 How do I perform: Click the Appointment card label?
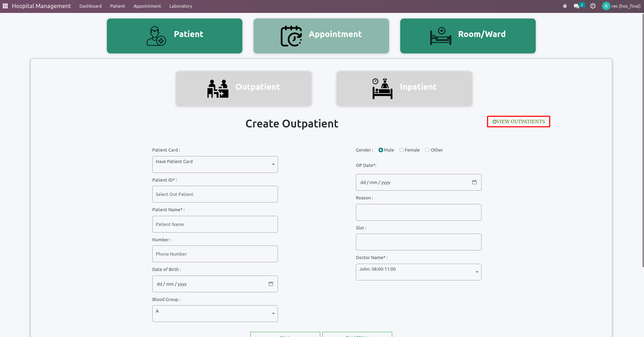point(335,34)
